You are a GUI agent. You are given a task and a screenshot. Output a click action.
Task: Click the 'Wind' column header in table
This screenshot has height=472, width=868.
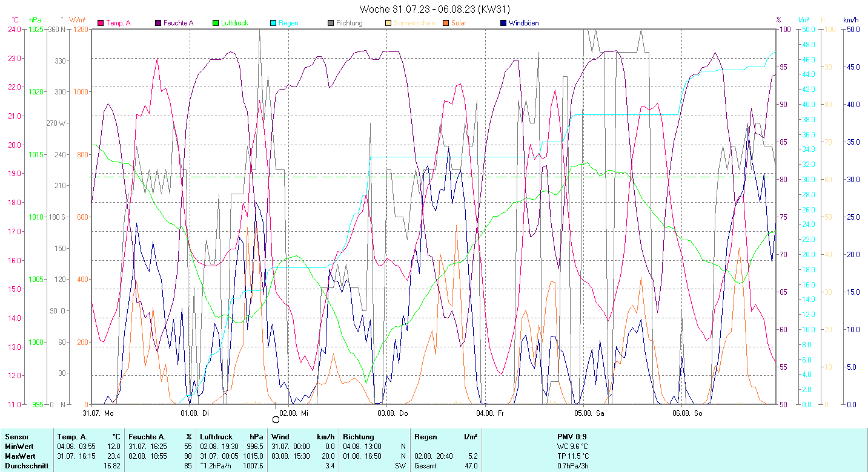[x=280, y=436]
